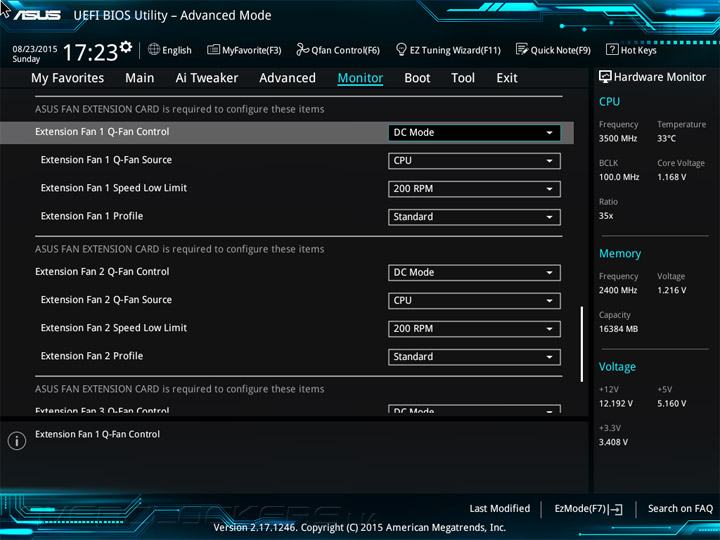Launch Qfan Control(F6)
This screenshot has width=720, height=540.
point(338,50)
